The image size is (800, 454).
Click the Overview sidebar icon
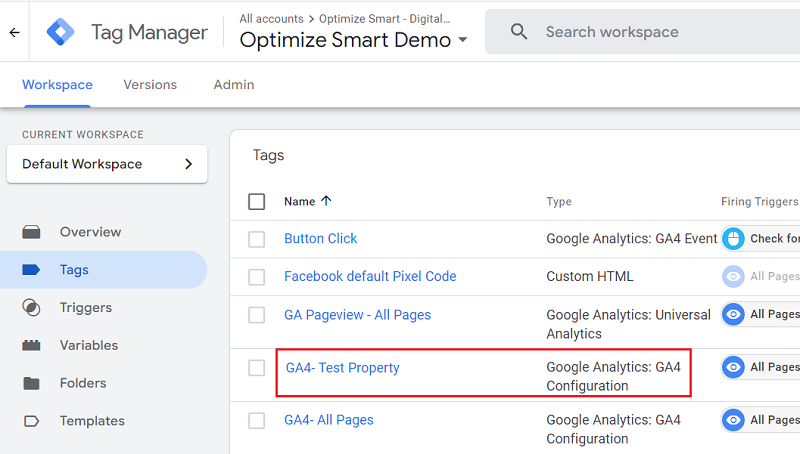click(x=31, y=232)
